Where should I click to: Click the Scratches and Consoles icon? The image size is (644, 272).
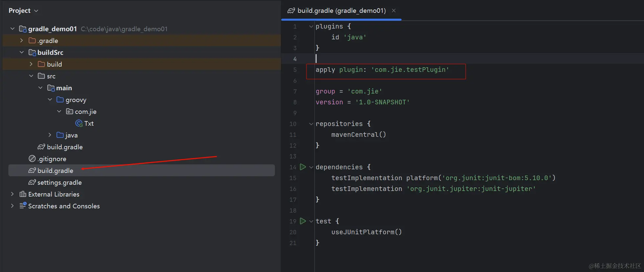[x=23, y=206]
